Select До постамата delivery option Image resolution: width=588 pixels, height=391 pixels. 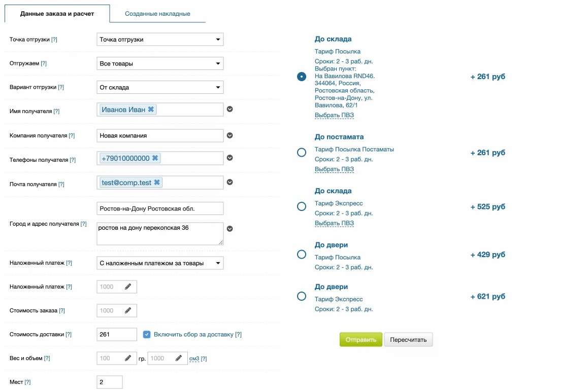click(302, 153)
